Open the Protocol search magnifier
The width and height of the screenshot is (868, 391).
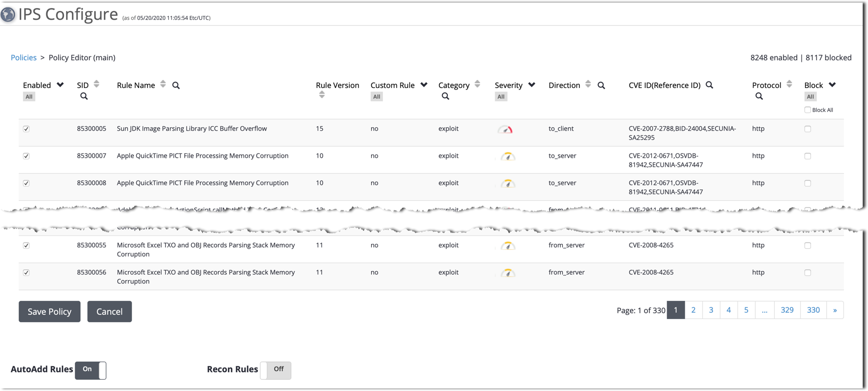point(759,96)
